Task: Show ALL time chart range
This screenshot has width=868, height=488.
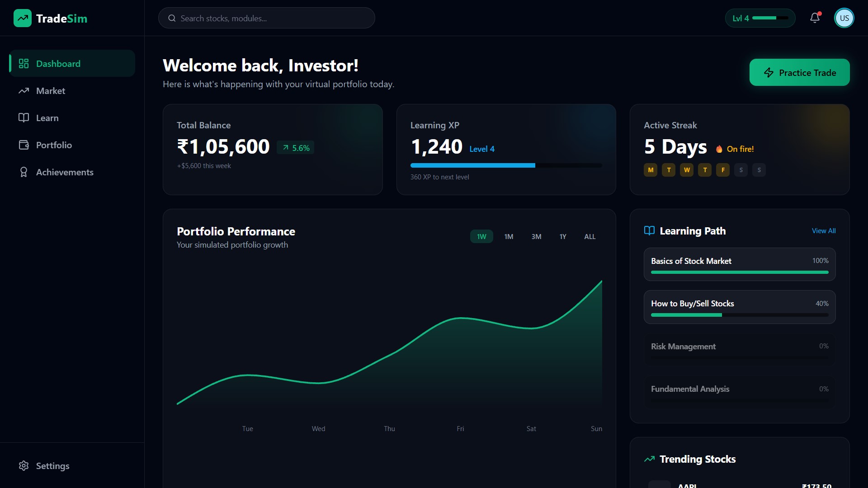Action: [x=590, y=236]
